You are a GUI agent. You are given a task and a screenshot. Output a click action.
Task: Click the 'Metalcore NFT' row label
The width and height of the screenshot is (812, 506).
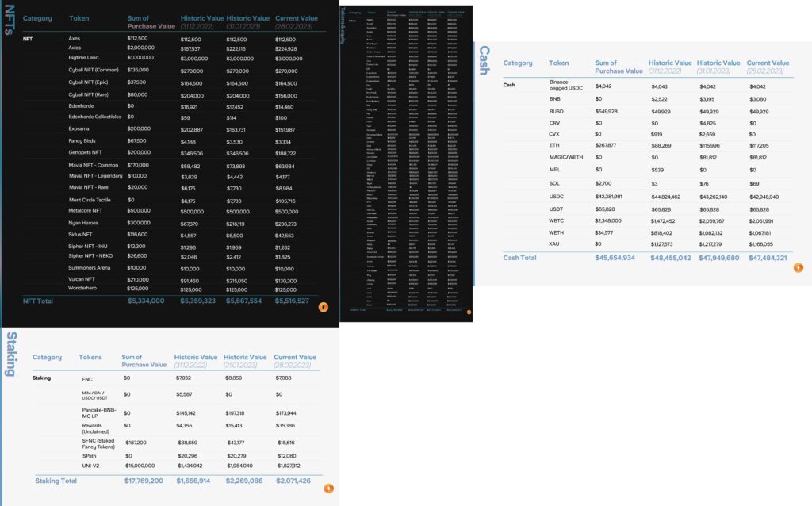click(x=86, y=211)
